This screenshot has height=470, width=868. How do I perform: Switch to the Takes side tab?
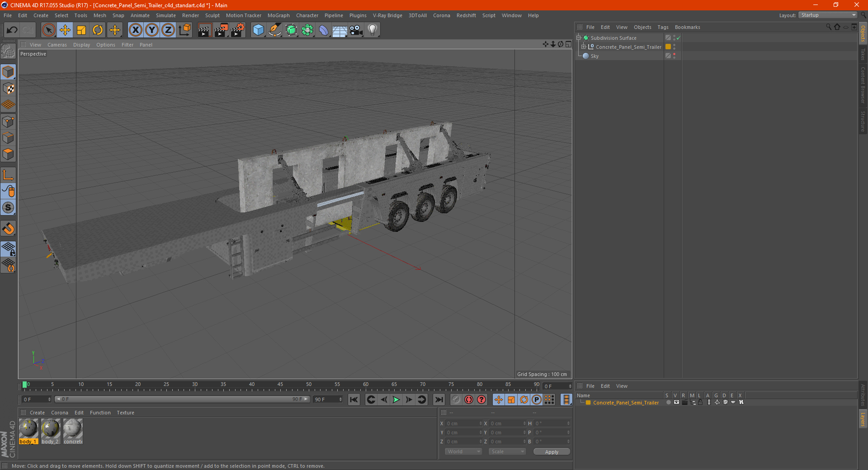pos(863,54)
